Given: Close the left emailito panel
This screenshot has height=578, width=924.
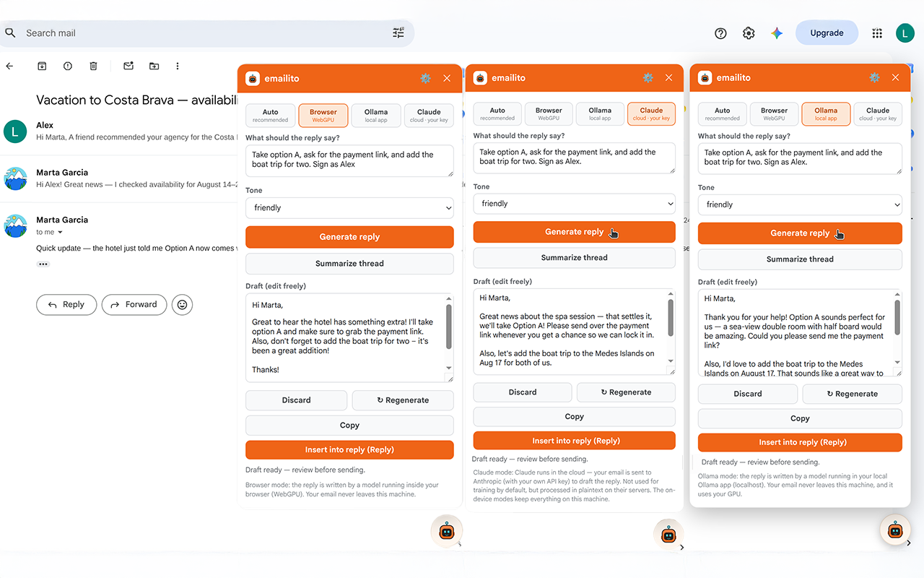Looking at the screenshot, I should [447, 78].
